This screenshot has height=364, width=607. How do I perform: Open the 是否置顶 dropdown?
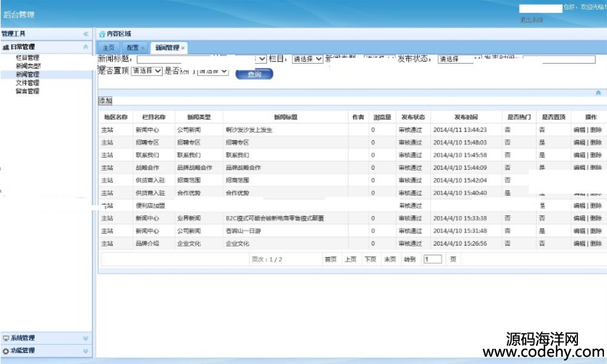coord(147,71)
